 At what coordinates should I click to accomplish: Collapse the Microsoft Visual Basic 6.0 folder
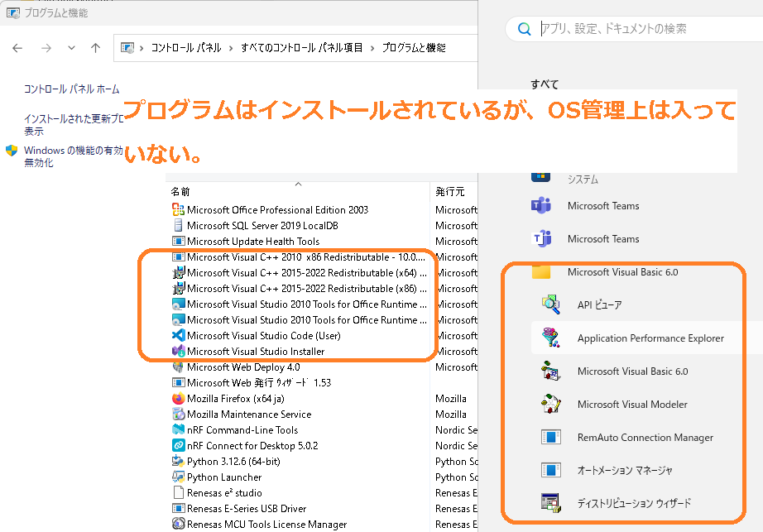click(622, 272)
